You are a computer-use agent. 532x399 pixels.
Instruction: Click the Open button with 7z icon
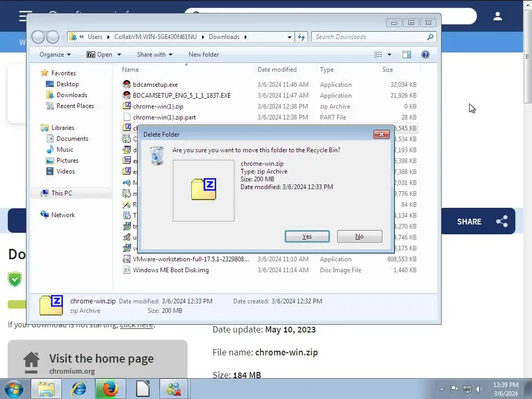[x=99, y=55]
